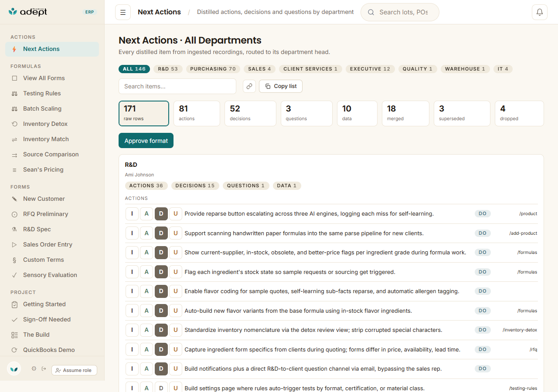
Task: Open Sean's Pricing in sidebar
Action: pyautogui.click(x=52, y=169)
